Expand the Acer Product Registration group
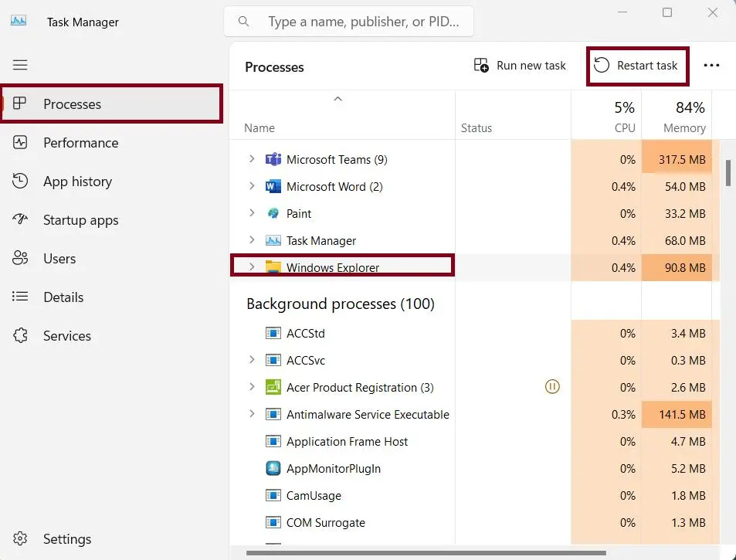The image size is (736, 560). (x=252, y=387)
